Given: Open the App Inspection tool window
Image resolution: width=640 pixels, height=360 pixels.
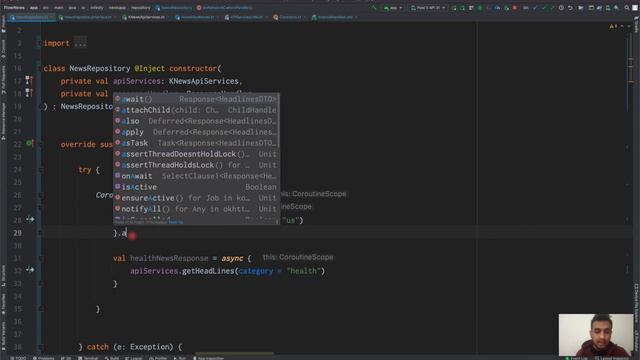Looking at the screenshot, I should [x=209, y=358].
